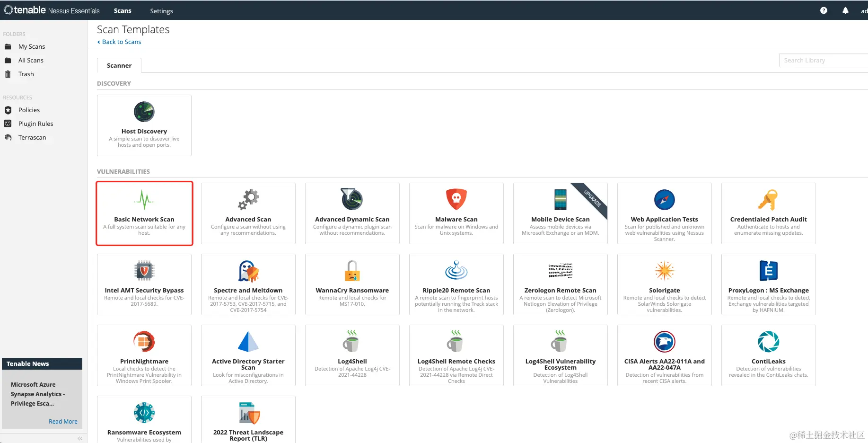Go back via Back to Scans link
Image resolution: width=868 pixels, height=443 pixels.
[x=119, y=42]
